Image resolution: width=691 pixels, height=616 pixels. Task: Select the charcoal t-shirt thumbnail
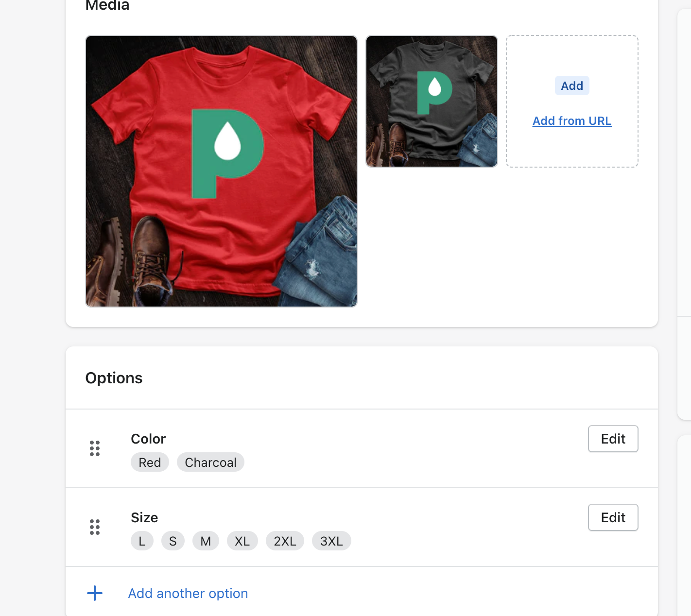click(x=432, y=101)
